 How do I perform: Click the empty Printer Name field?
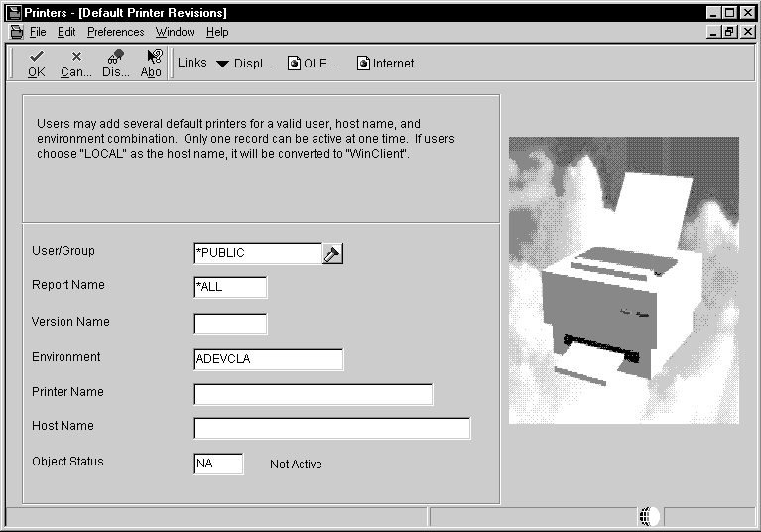[x=314, y=395]
